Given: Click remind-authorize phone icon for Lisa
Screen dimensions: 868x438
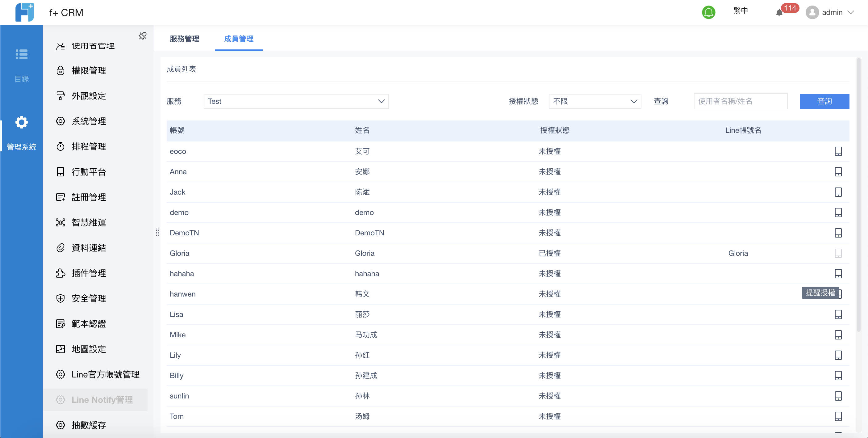Looking at the screenshot, I should click(x=838, y=314).
